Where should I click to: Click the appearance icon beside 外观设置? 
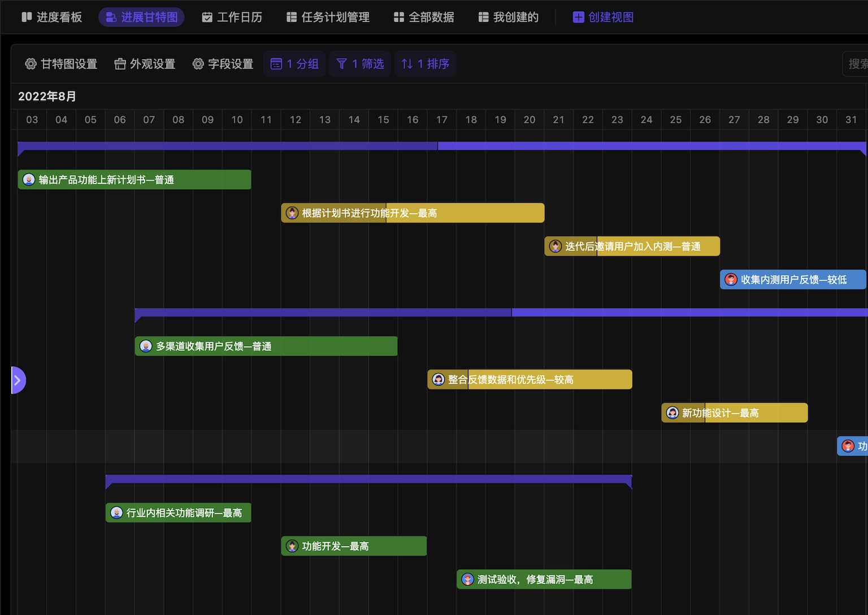click(x=120, y=64)
